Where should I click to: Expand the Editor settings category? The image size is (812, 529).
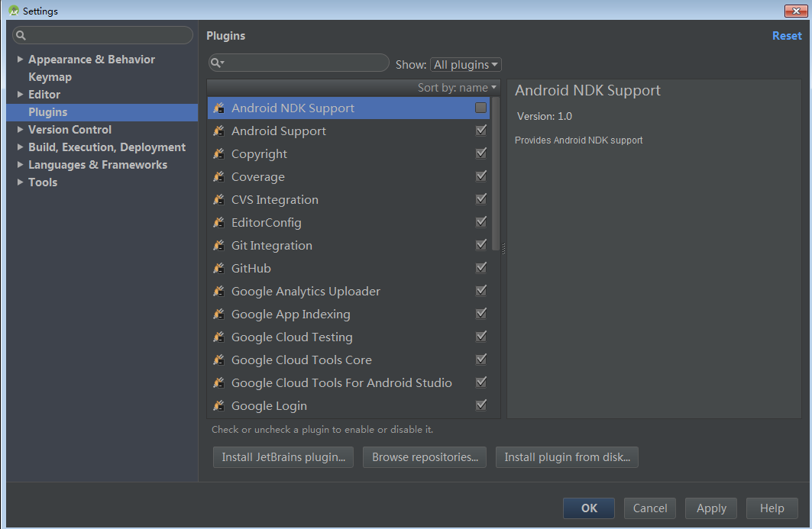point(20,94)
